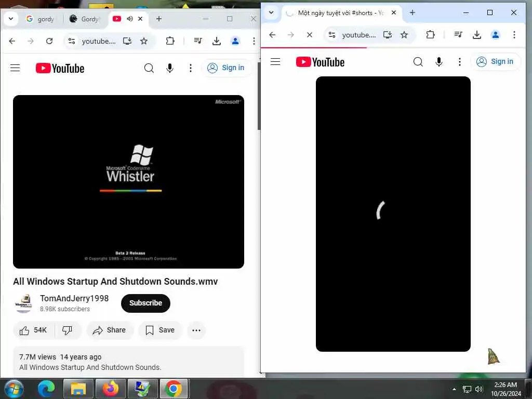
Task: Open the tab search dropdown in left Chrome window
Action: [11, 19]
